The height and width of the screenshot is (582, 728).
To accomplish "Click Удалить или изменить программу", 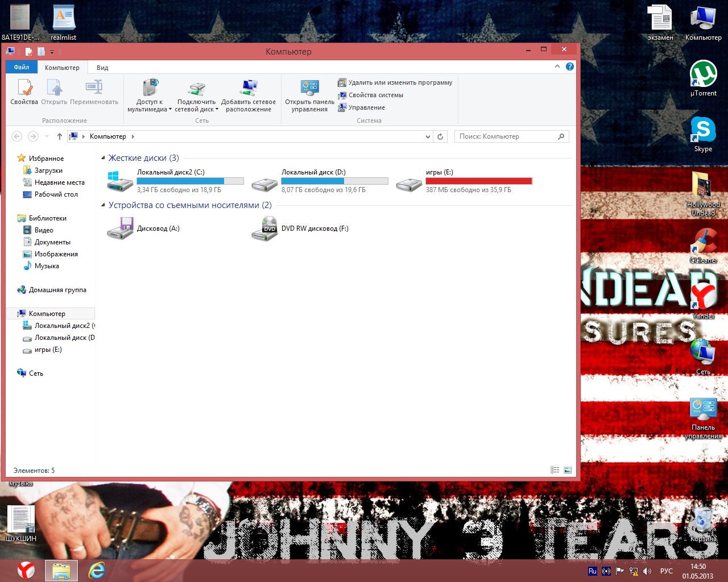I will 395,82.
